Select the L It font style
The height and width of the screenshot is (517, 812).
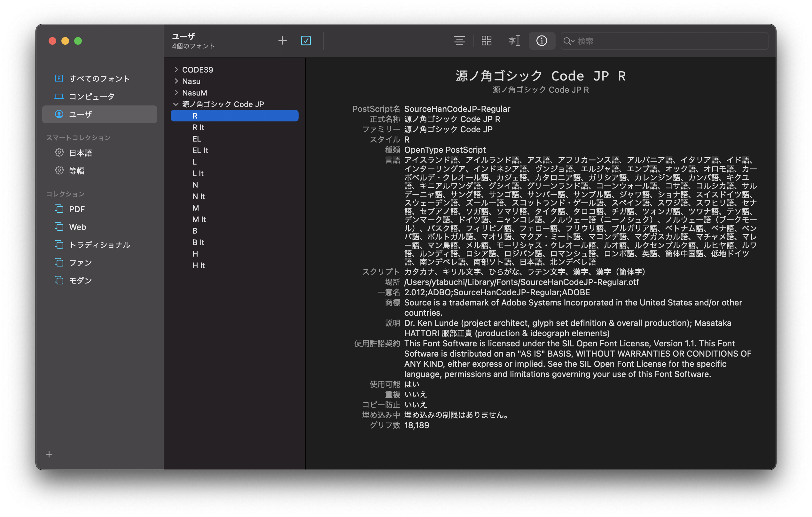234,173
